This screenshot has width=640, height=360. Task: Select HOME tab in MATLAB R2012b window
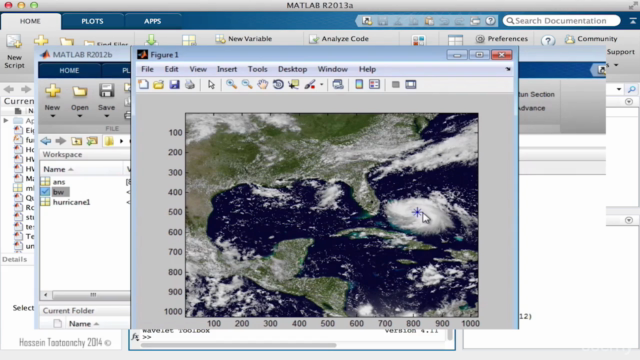[69, 71]
